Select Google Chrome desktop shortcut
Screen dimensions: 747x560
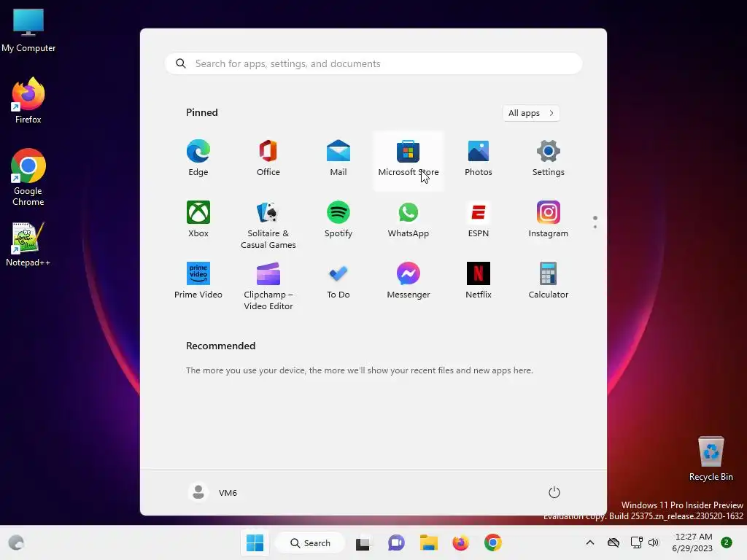click(x=28, y=177)
